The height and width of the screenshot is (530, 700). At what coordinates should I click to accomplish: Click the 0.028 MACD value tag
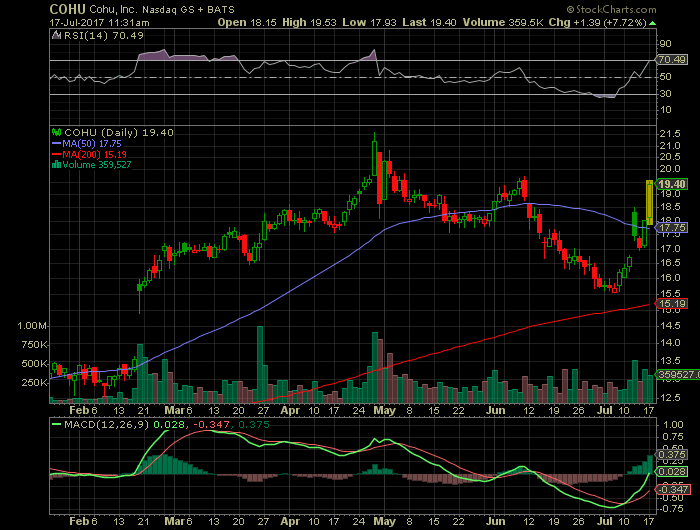point(672,472)
